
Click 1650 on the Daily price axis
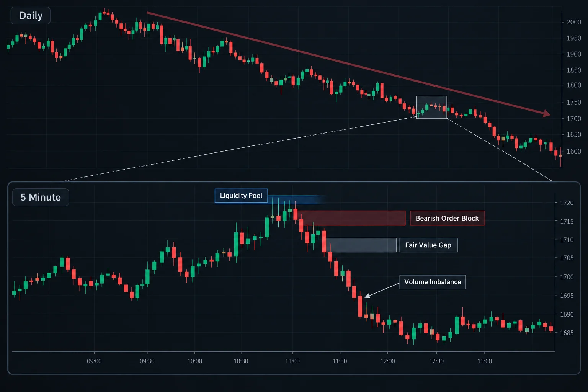[574, 135]
